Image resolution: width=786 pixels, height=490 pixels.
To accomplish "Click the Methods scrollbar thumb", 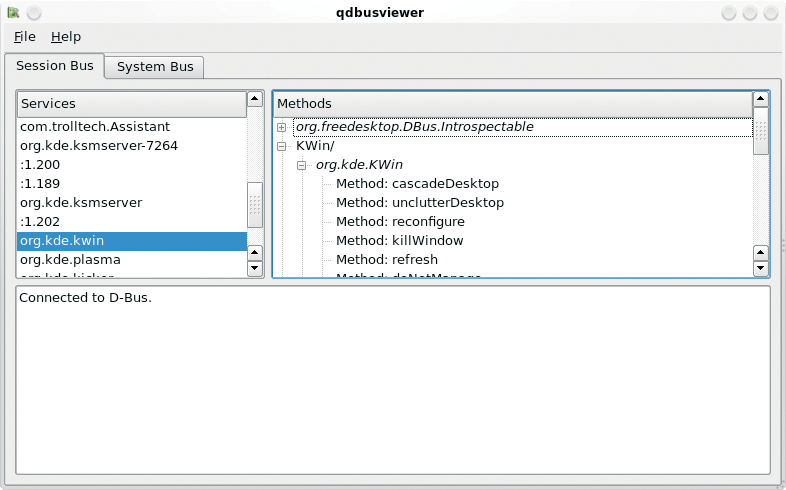I will (x=760, y=131).
